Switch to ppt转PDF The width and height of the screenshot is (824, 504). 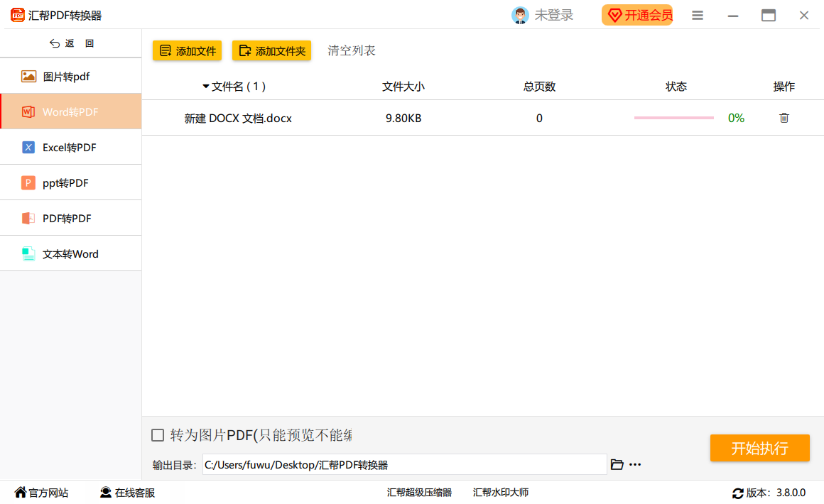71,182
